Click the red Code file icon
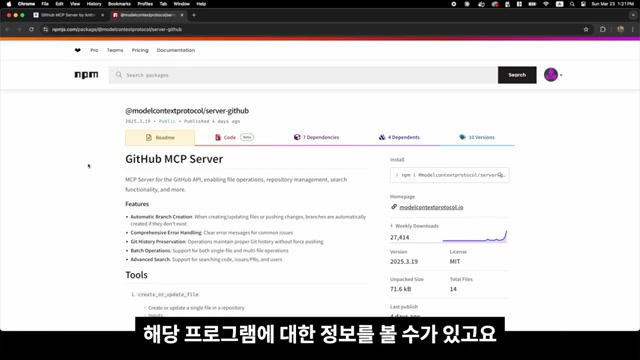Viewport: 640px width, 360px height. click(x=218, y=138)
